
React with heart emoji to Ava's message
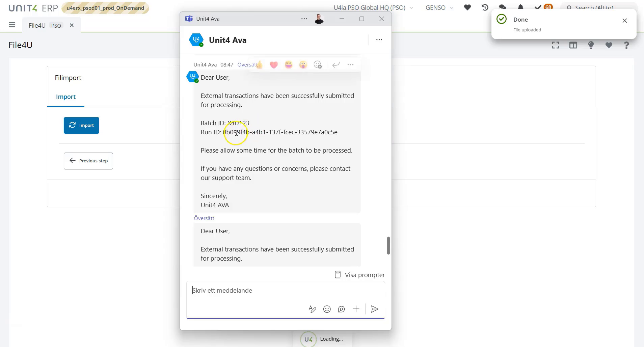[x=273, y=64]
